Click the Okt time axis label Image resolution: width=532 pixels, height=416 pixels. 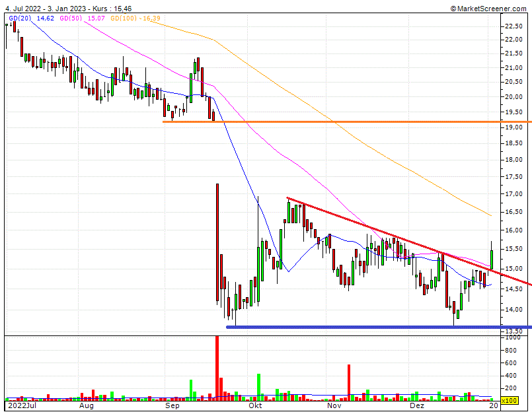pos(255,406)
